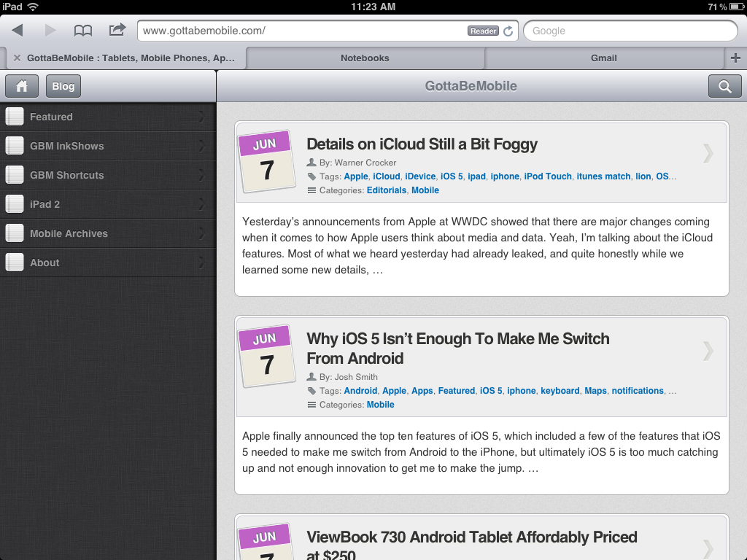Screen dimensions: 747x560
Task: Tap the author icon beside Josh Smith
Action: (311, 377)
